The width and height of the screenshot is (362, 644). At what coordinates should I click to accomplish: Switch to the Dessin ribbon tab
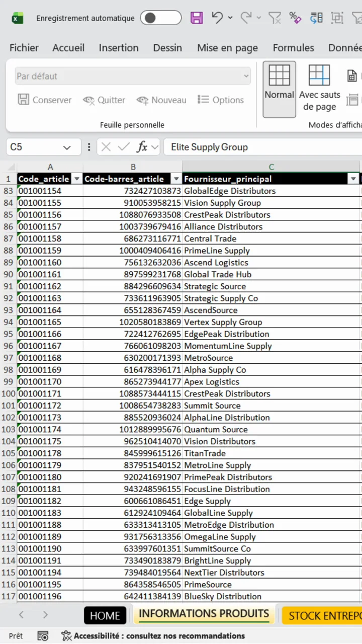pos(167,48)
